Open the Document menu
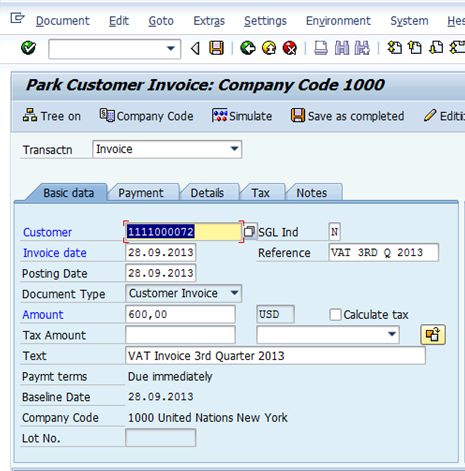This screenshot has width=465, height=471. (63, 21)
